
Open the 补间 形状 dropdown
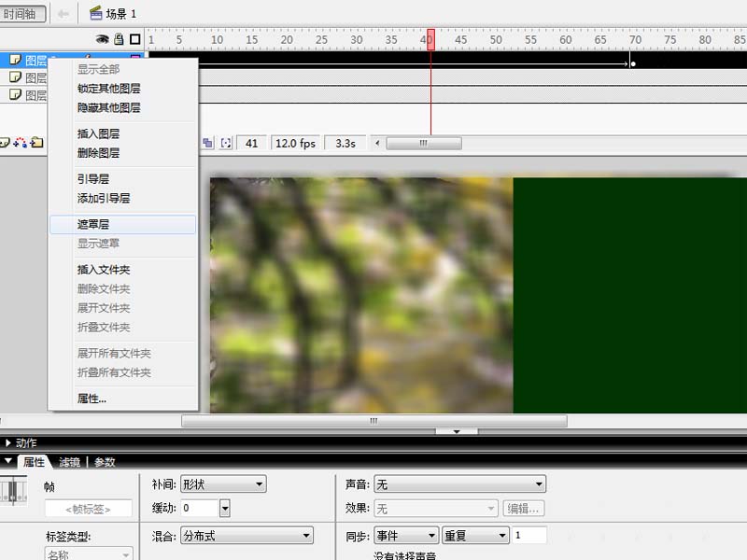point(223,484)
